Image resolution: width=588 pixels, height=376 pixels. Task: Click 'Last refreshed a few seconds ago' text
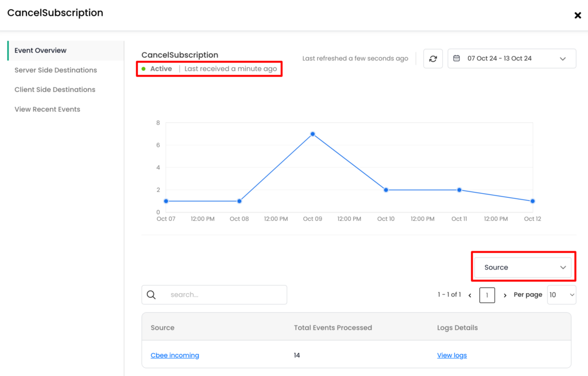coord(355,59)
